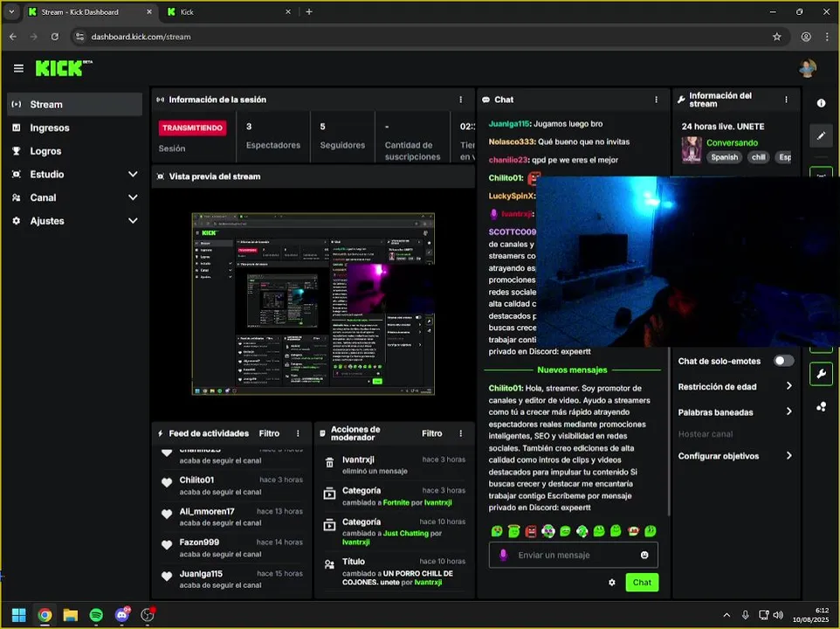
Task: Open options menu of Información de la sesión
Action: 461,100
